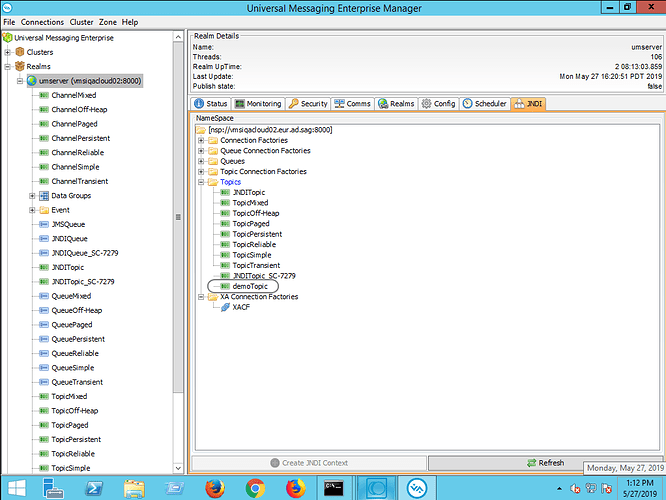Viewport: 666px width, 500px height.
Task: Switch to the Realms tab
Action: coord(396,104)
